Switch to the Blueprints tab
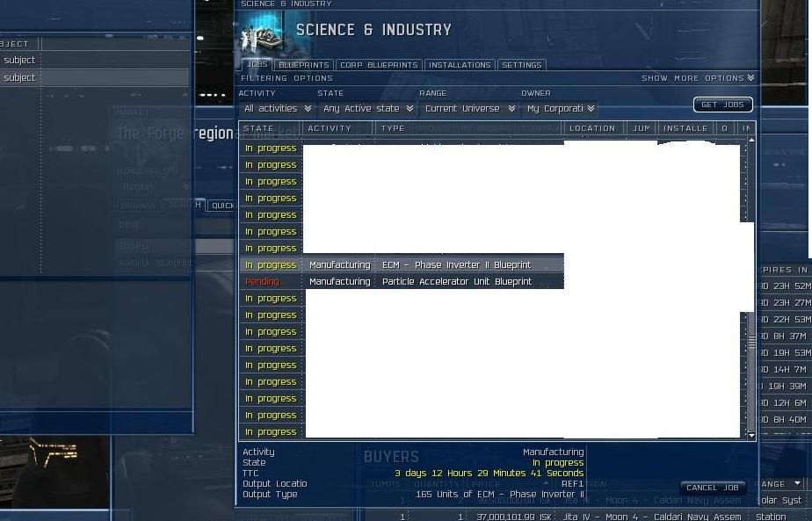812x521 pixels. point(303,65)
